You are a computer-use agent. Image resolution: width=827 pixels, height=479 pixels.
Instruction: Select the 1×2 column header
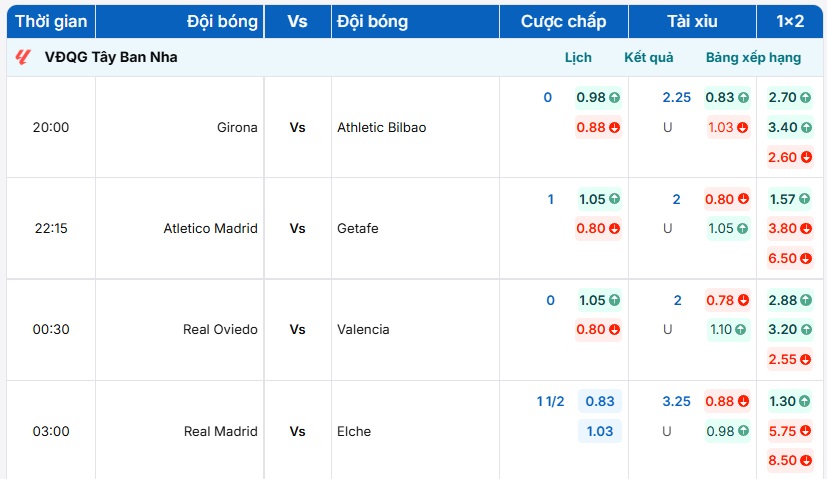click(x=789, y=21)
